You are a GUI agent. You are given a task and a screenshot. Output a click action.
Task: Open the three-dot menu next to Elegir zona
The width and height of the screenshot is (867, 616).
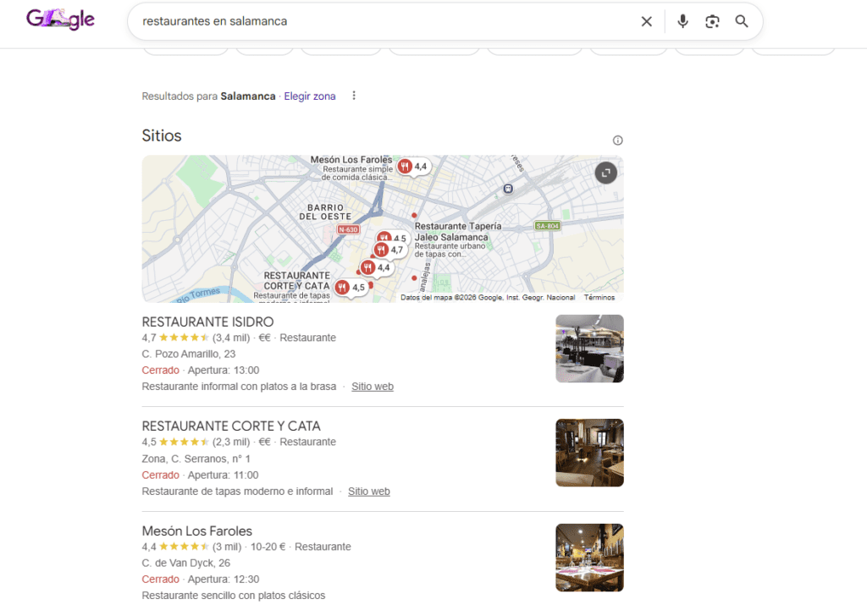click(354, 96)
